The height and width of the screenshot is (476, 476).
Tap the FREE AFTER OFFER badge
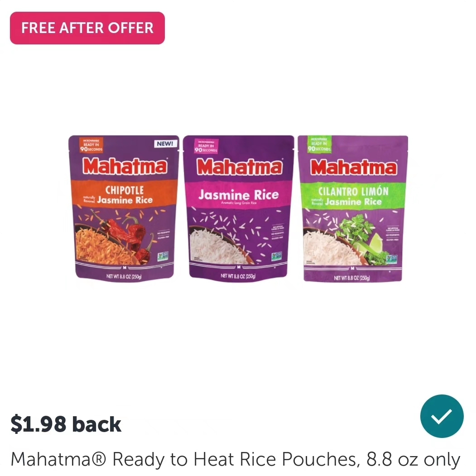tap(87, 28)
